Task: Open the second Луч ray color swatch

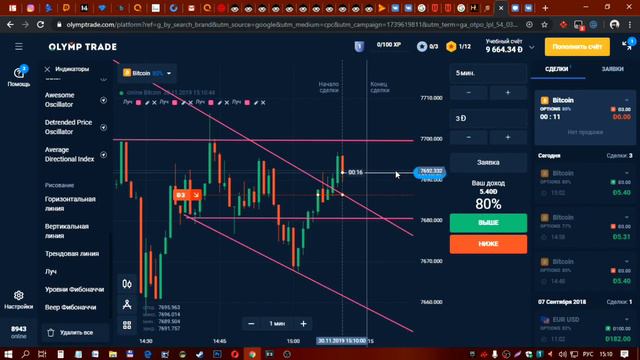Action: 175,102
